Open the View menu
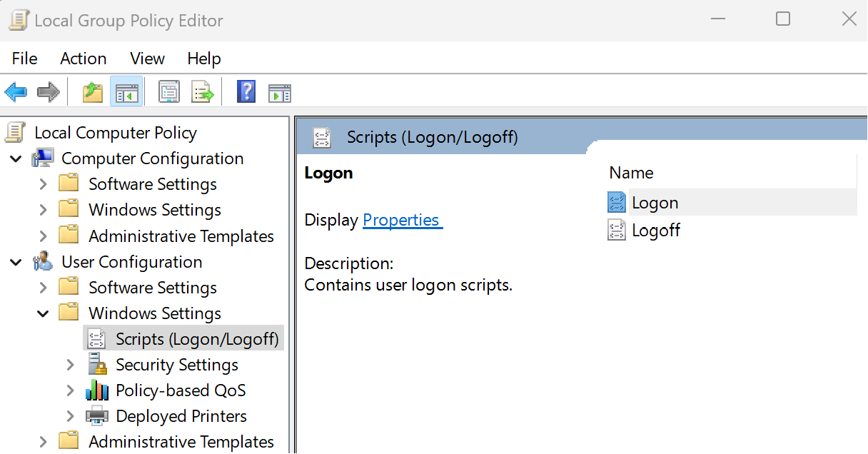The height and width of the screenshot is (454, 868). pyautogui.click(x=147, y=59)
